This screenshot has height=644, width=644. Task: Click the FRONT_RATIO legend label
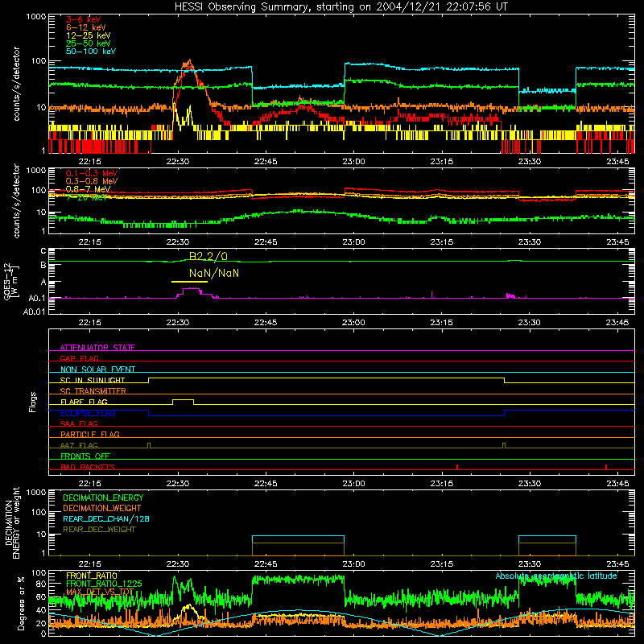click(x=92, y=576)
